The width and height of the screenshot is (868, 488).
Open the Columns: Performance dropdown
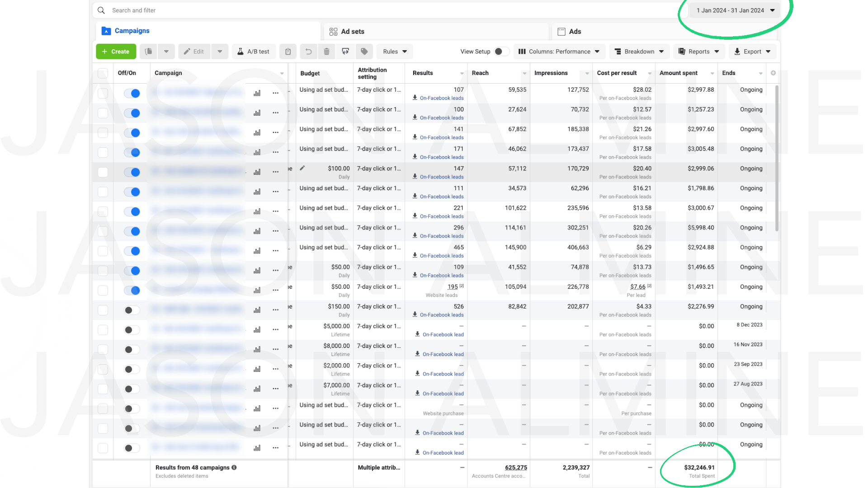(559, 52)
